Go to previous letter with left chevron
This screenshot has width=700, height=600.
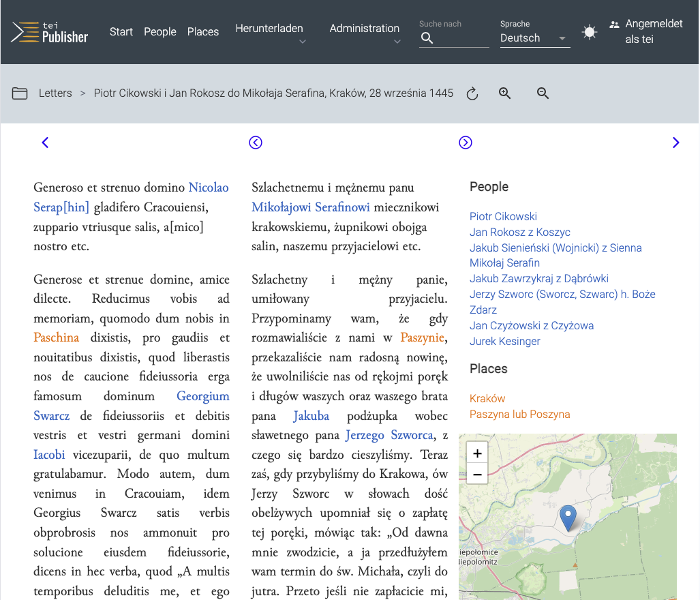click(x=45, y=142)
